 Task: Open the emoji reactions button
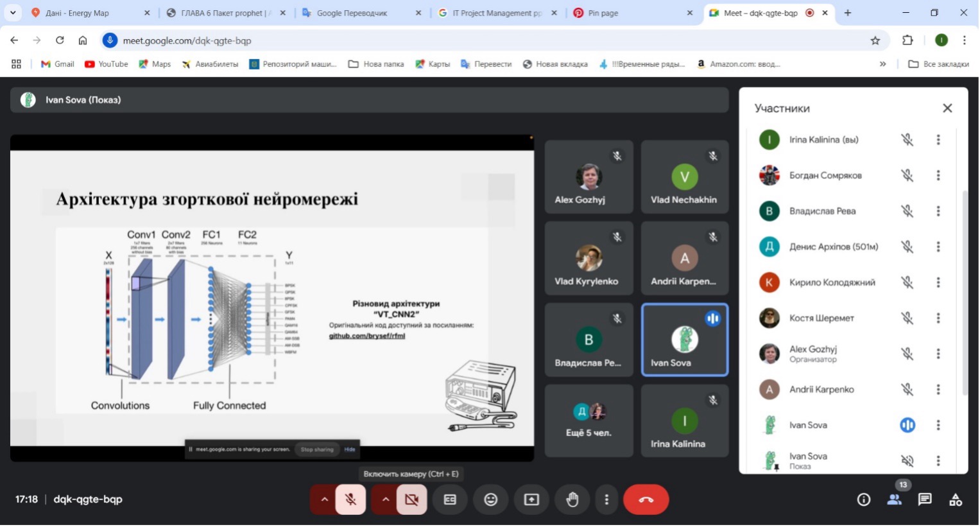(x=491, y=500)
